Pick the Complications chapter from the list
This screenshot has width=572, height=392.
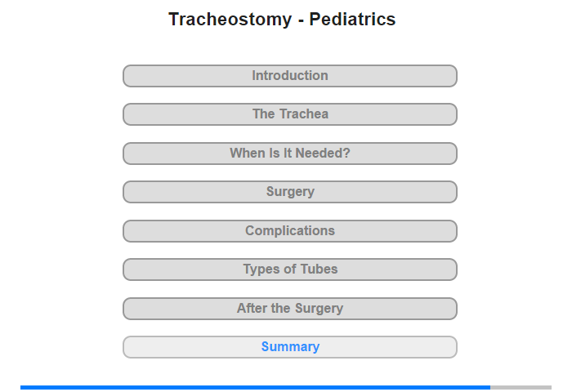289,231
